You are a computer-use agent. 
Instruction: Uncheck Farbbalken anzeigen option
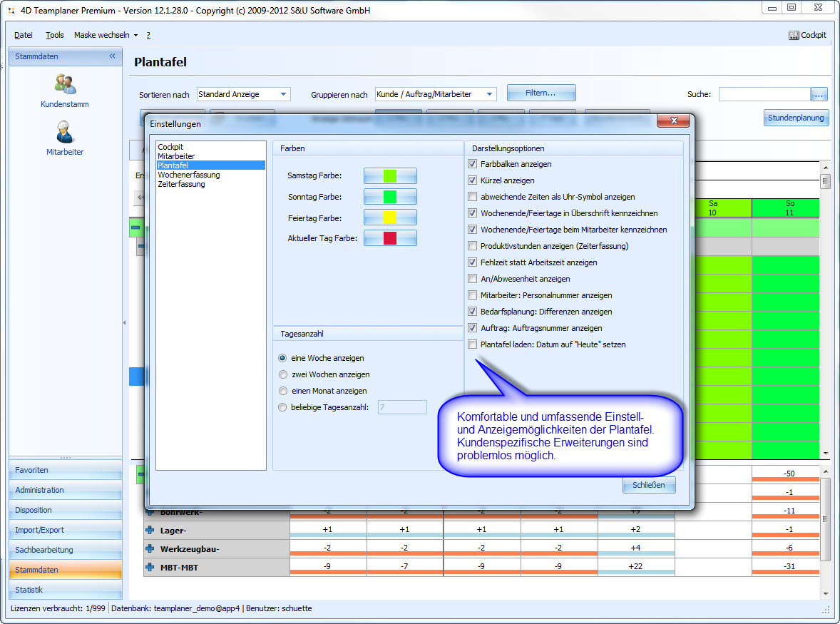pos(472,164)
